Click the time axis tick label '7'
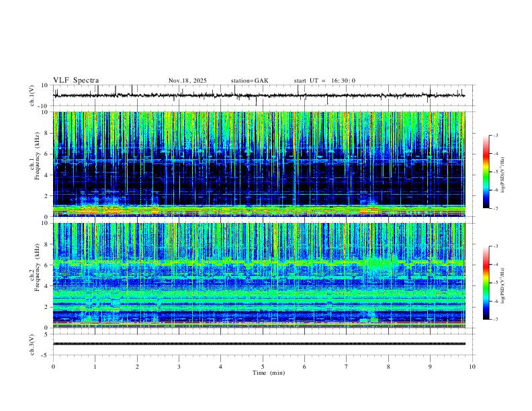532x411 pixels. pyautogui.click(x=347, y=367)
